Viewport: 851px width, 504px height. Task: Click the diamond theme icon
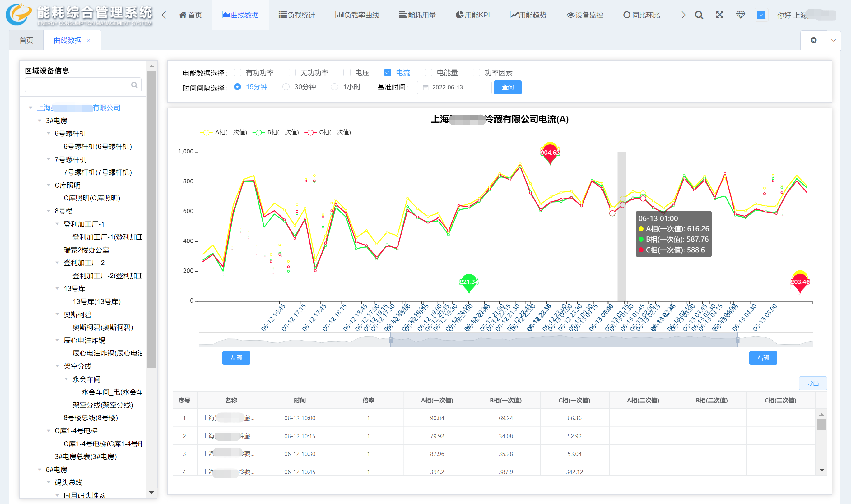coord(740,15)
